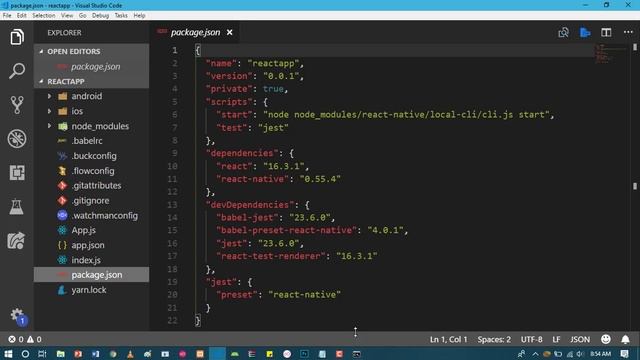Click the first editor title action icon
640x360 pixels.
563,33
